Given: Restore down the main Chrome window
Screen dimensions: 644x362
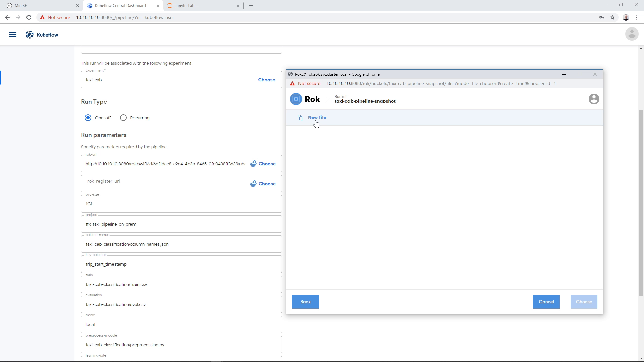Looking at the screenshot, I should coord(621,5).
